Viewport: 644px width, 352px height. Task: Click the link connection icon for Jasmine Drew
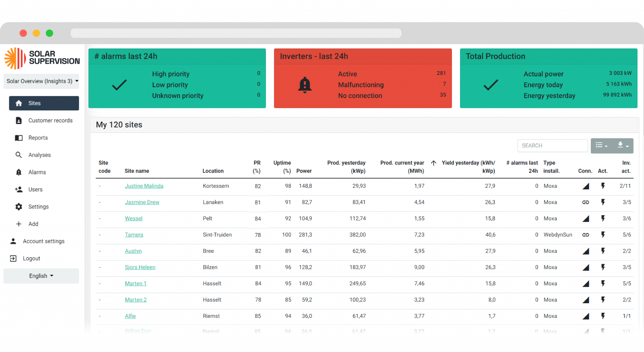585,202
